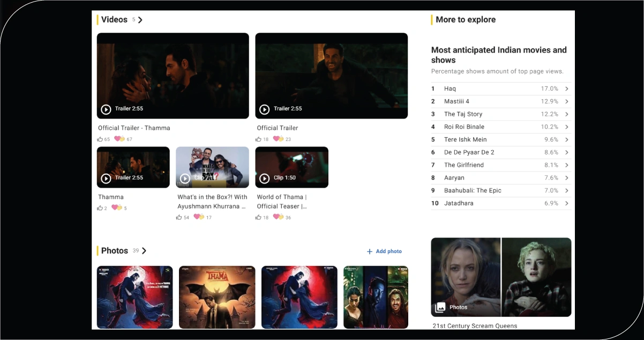Open Mastiii 4 from the anticipated list
Image resolution: width=644 pixels, height=340 pixels.
456,101
